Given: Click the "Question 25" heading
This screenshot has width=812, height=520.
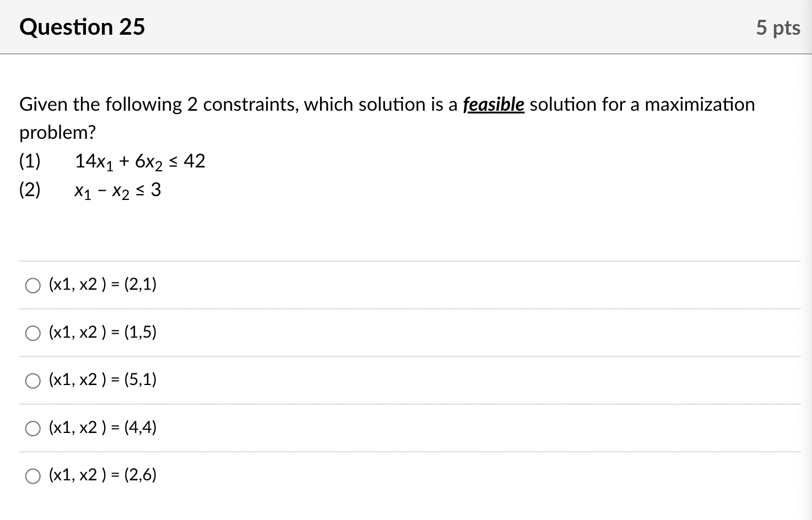Looking at the screenshot, I should pyautogui.click(x=82, y=27).
